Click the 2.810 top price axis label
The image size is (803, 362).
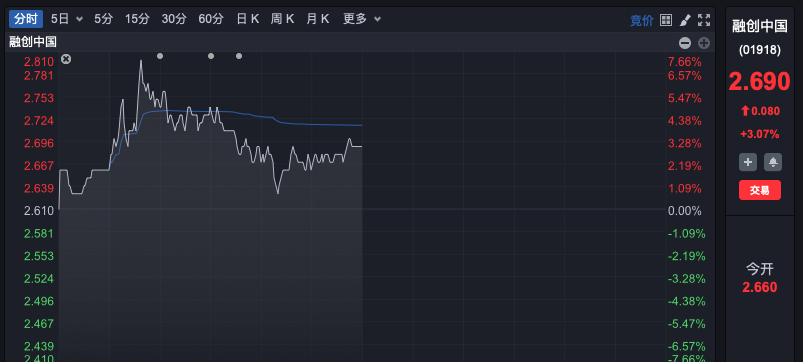click(x=39, y=62)
